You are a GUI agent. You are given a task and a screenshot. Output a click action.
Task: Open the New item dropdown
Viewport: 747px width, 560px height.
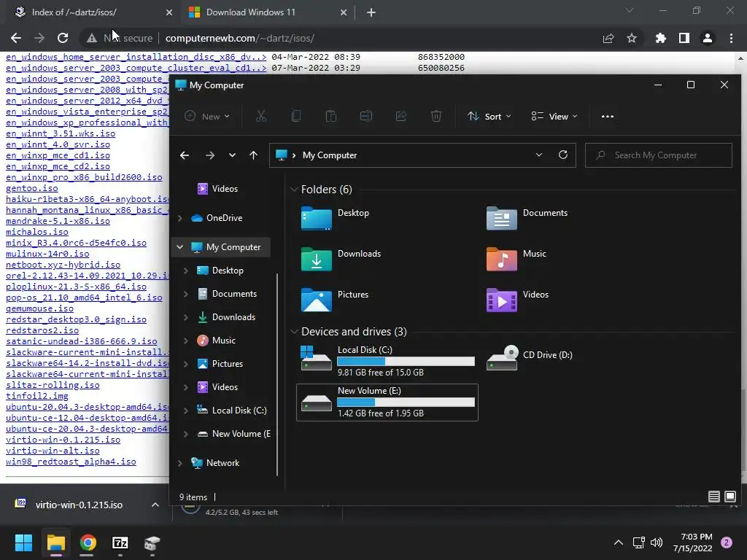(x=207, y=116)
